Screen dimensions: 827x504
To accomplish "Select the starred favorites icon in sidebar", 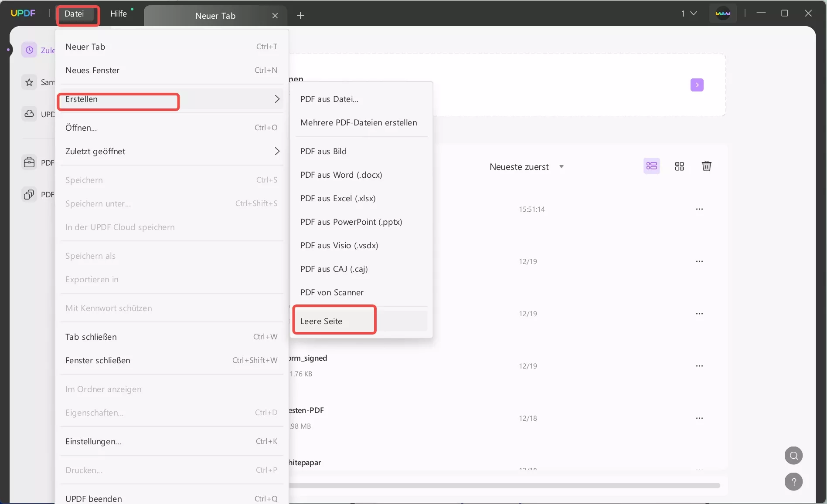I will coord(29,82).
